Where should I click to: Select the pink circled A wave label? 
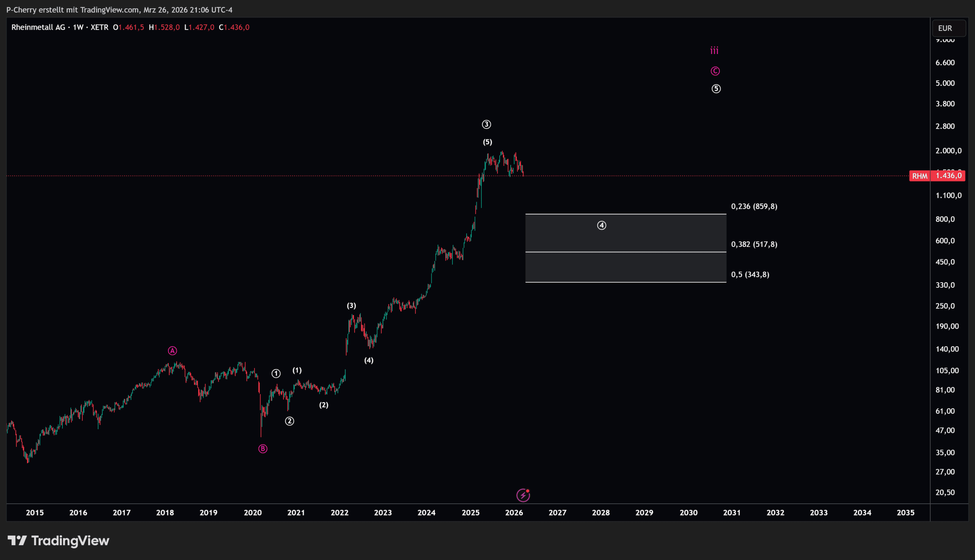point(173,351)
